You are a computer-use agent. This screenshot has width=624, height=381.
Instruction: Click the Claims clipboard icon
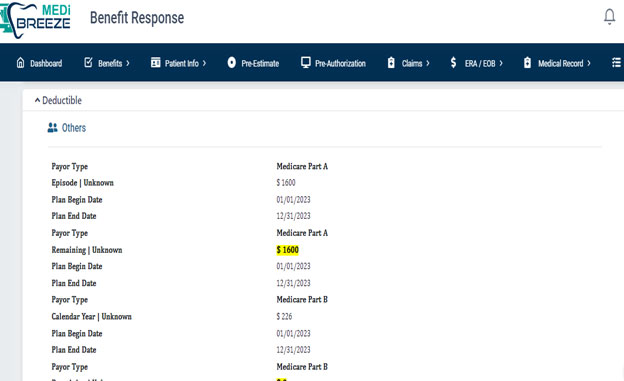click(x=391, y=63)
